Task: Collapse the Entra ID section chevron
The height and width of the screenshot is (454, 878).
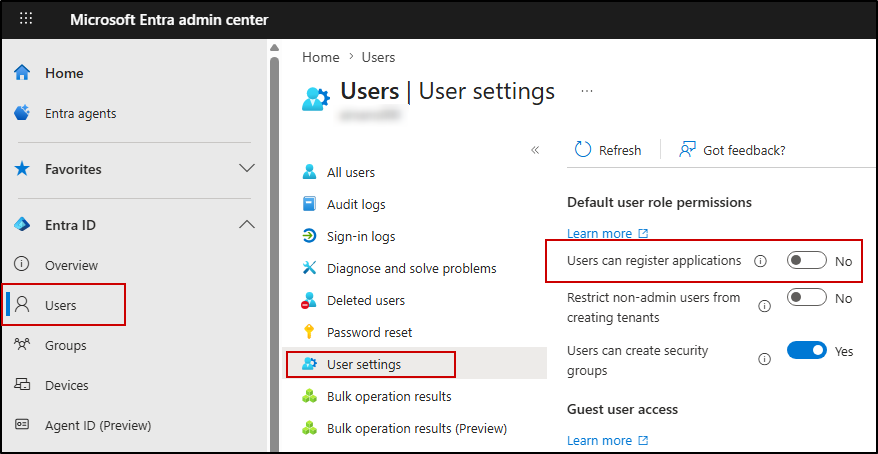Action: [247, 224]
